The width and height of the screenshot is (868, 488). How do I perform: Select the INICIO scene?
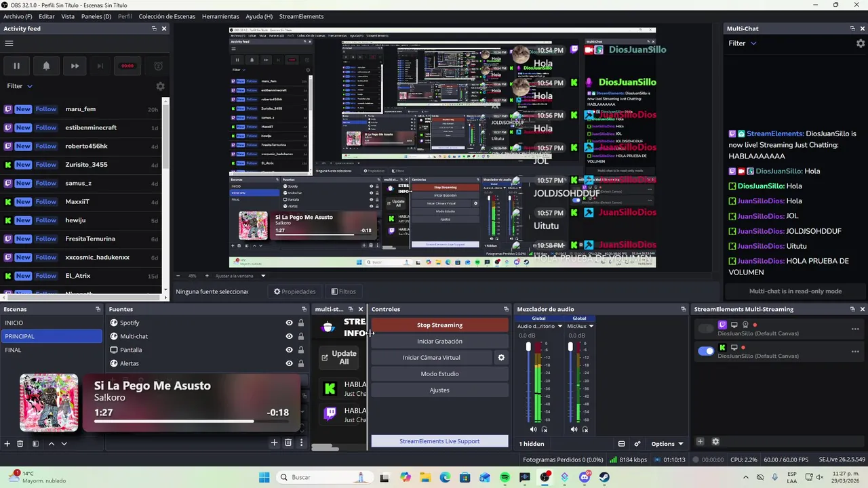click(x=52, y=323)
